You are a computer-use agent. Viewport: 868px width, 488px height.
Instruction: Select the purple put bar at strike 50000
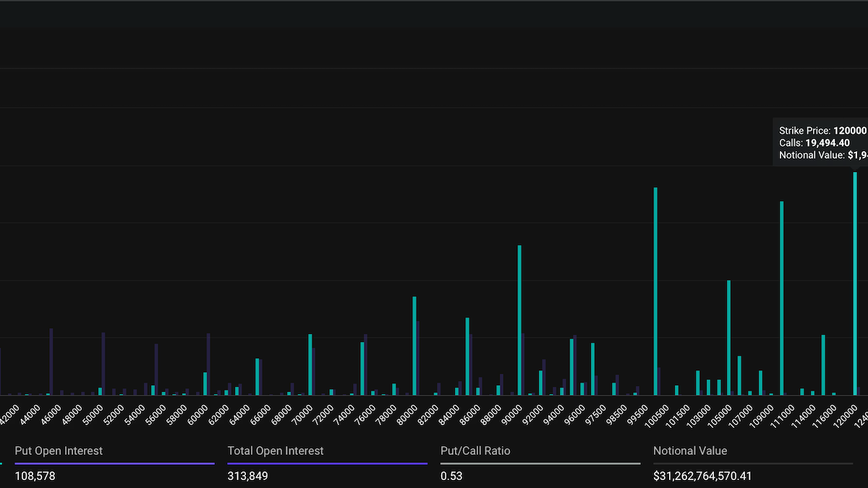pos(103,364)
